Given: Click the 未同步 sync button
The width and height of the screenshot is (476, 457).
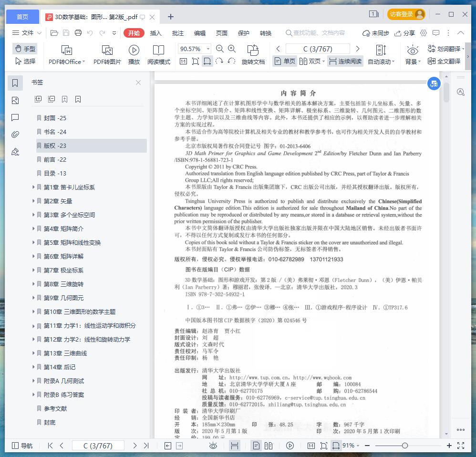Looking at the screenshot, I should click(376, 33).
